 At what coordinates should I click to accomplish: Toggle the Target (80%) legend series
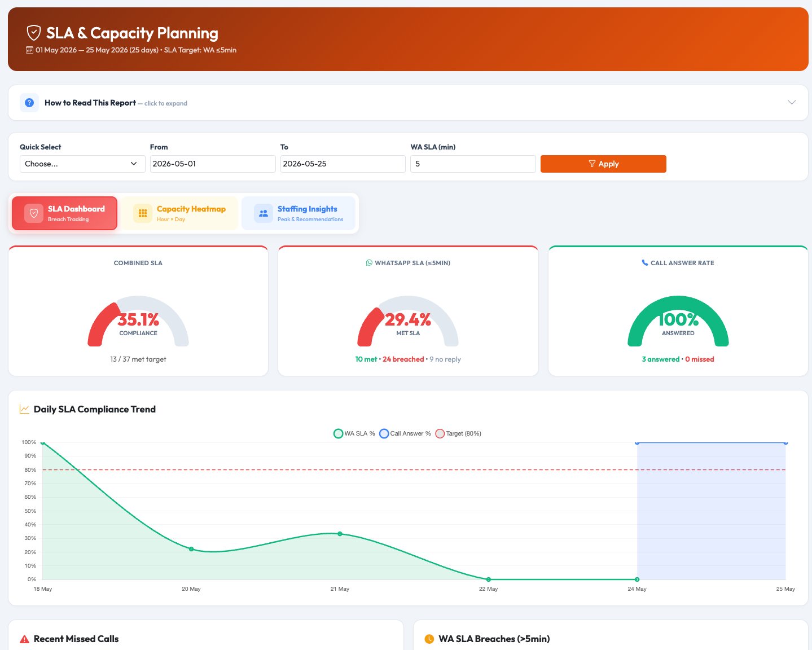tap(458, 433)
